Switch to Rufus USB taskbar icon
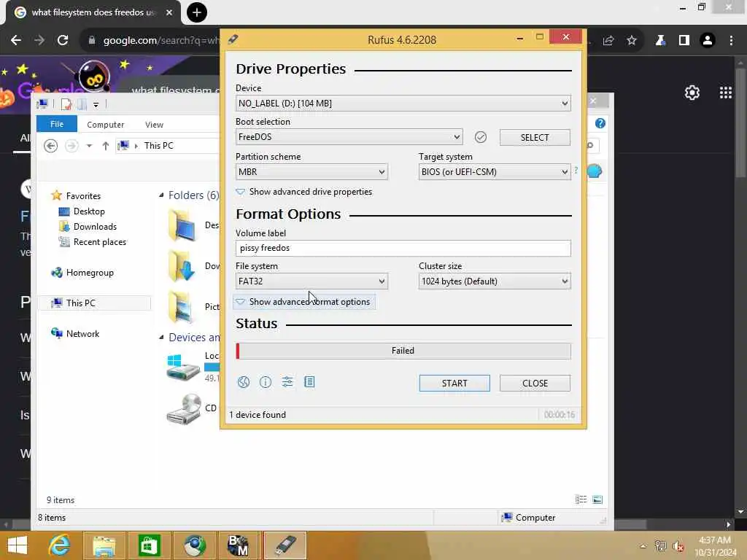 285,545
